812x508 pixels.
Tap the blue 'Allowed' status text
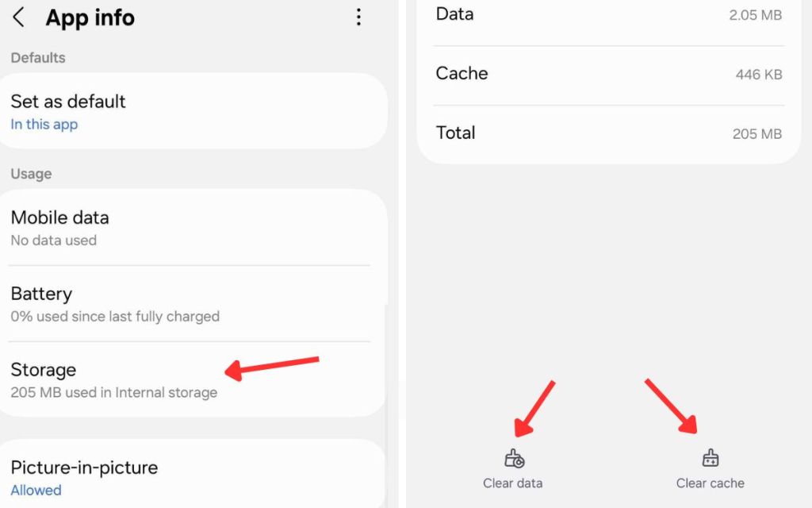[36, 491]
